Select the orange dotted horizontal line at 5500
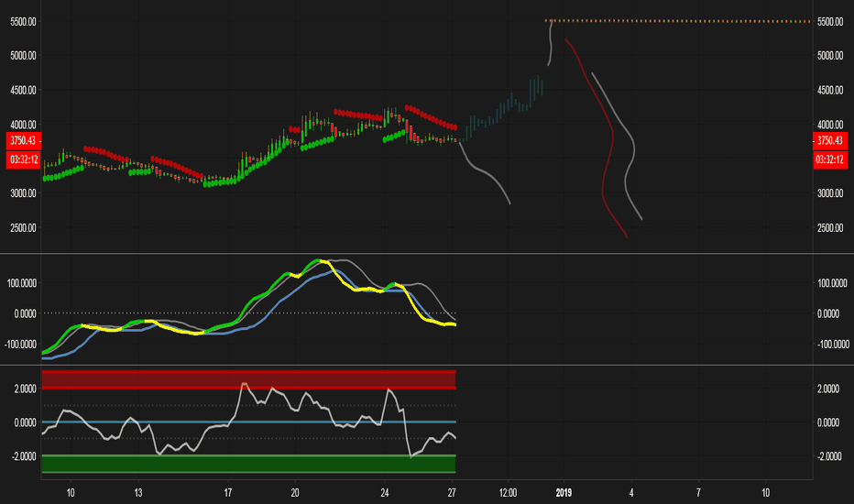The image size is (854, 504). [x=677, y=21]
